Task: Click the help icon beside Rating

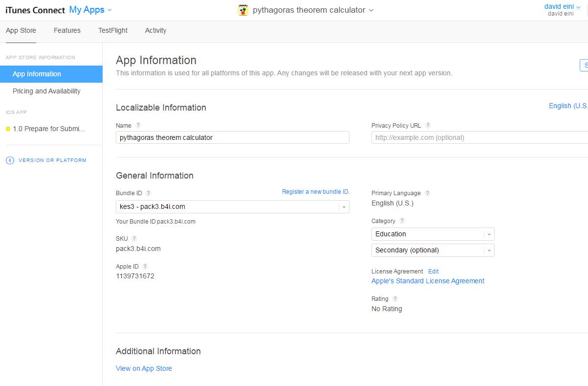Action: pos(395,299)
